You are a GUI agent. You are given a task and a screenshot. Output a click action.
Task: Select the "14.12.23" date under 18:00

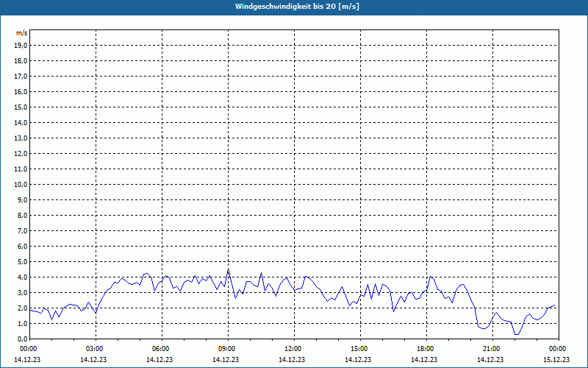tap(424, 359)
